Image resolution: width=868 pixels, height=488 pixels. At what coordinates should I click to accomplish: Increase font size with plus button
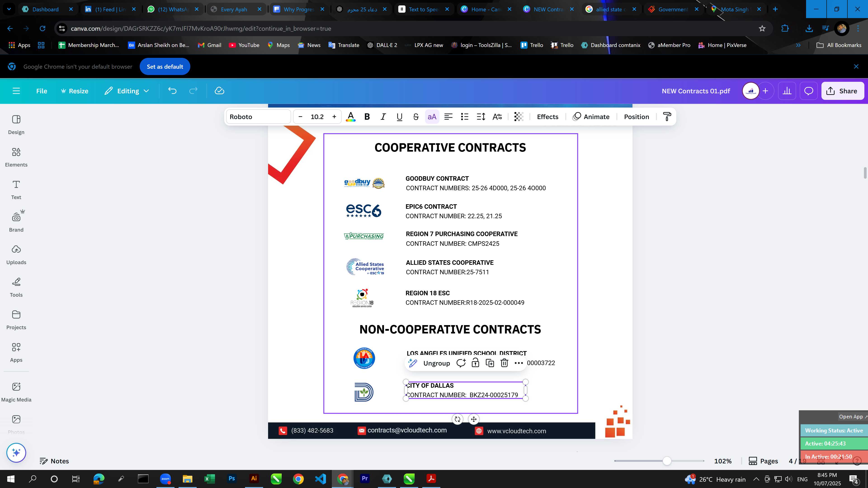coord(334,117)
